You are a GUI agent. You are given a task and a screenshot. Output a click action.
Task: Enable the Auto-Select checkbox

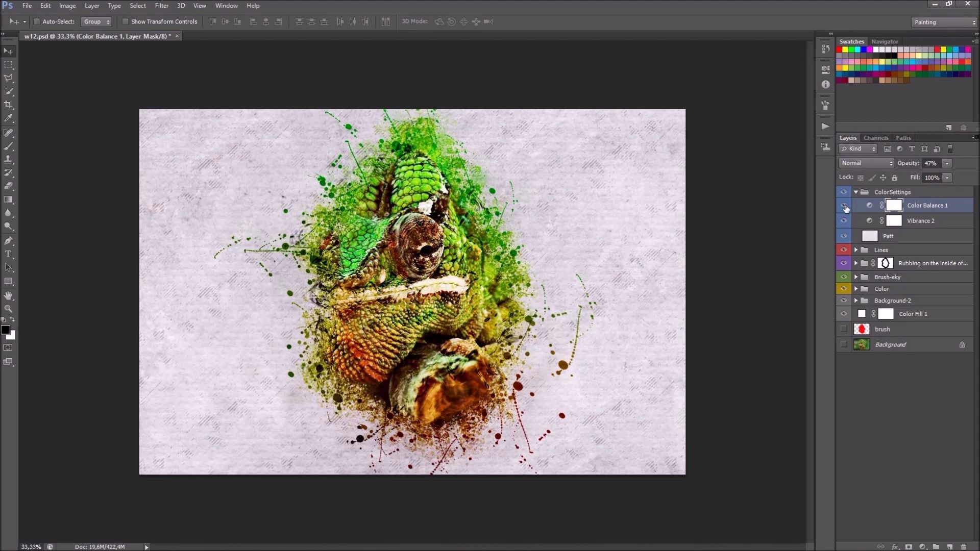coord(37,21)
